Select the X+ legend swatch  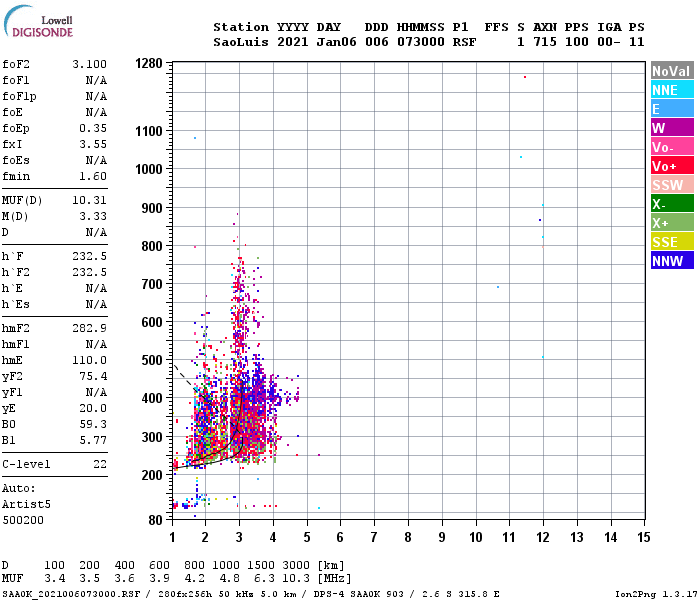tap(672, 223)
